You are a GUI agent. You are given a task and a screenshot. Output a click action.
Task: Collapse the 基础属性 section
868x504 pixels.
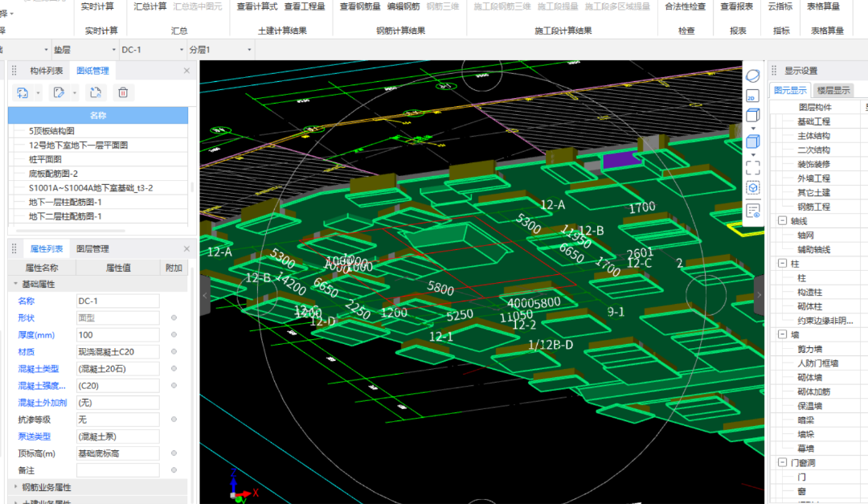click(x=15, y=284)
